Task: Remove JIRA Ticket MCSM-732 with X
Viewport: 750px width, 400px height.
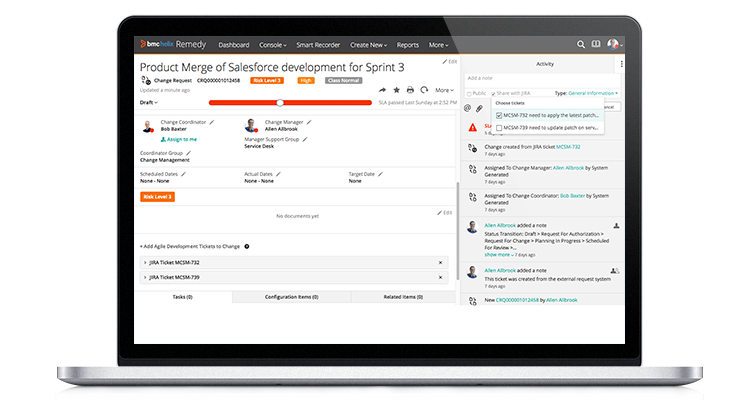Action: pyautogui.click(x=441, y=263)
